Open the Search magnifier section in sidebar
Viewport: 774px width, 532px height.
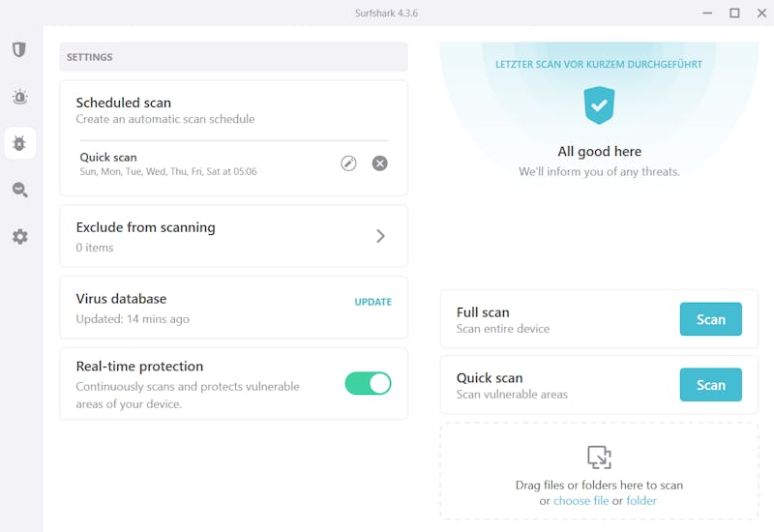tap(19, 190)
